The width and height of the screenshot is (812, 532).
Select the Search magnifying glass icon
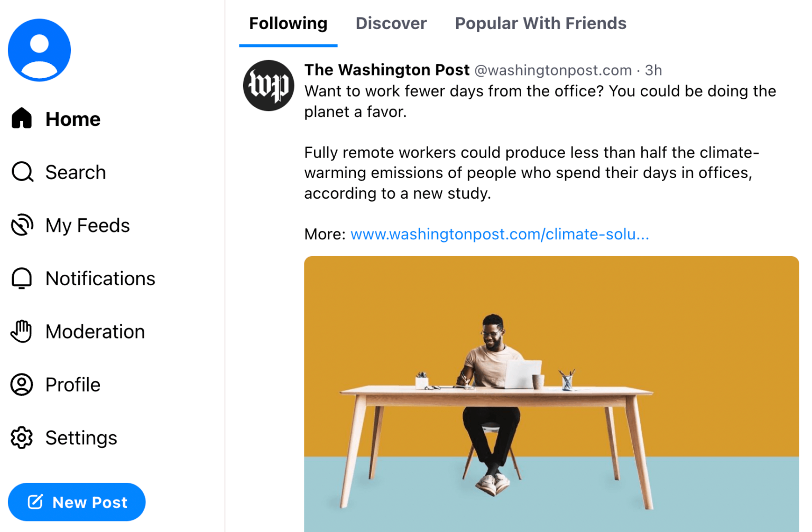pos(22,172)
